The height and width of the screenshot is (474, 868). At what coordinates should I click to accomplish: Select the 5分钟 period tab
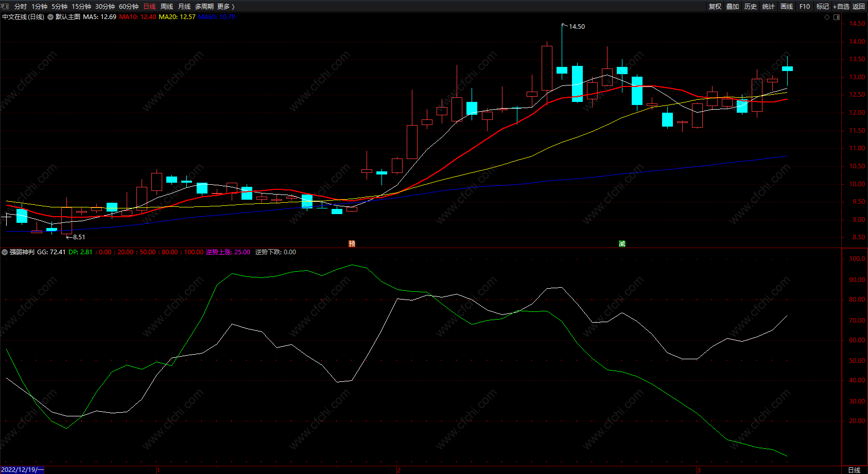[x=59, y=7]
